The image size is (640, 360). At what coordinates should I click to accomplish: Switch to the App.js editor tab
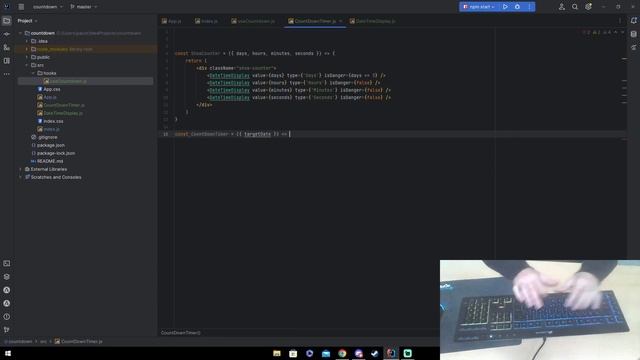(172, 21)
